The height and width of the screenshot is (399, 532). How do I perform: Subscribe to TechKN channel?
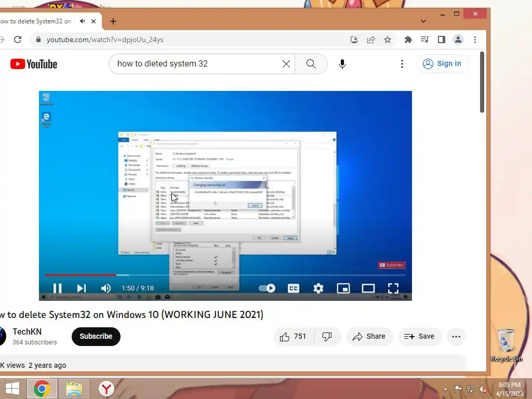[x=96, y=336]
